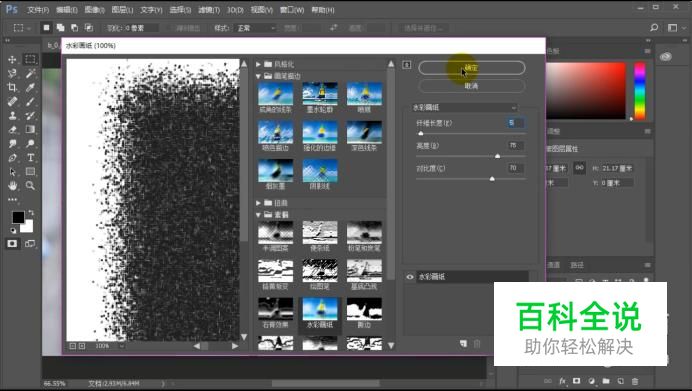Select the Brush tool
The width and height of the screenshot is (692, 391).
[x=30, y=102]
